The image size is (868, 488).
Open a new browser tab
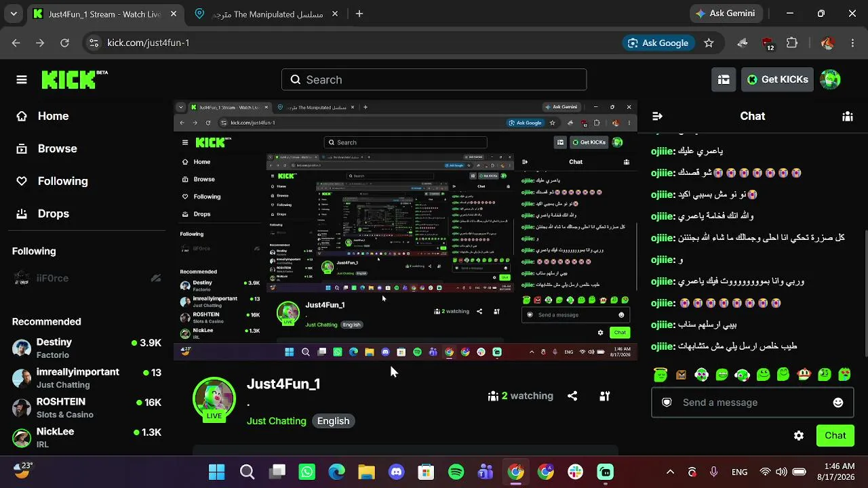[359, 14]
